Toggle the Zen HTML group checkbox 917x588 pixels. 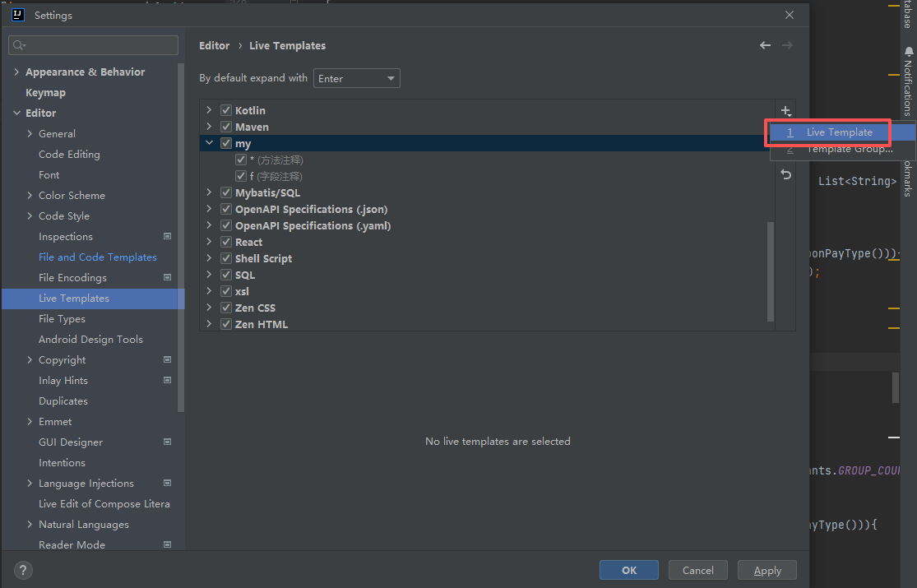coord(225,323)
